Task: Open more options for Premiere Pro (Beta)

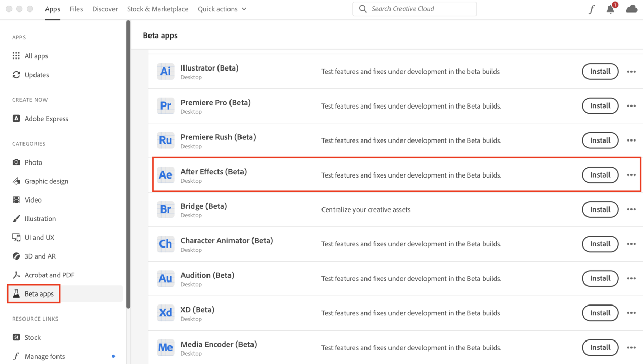Action: pos(631,106)
